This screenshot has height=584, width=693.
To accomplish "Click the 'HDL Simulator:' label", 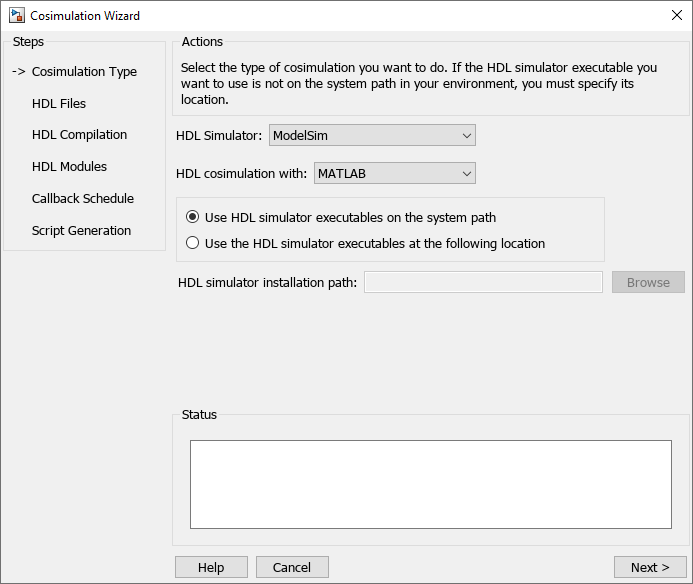I will tap(219, 135).
